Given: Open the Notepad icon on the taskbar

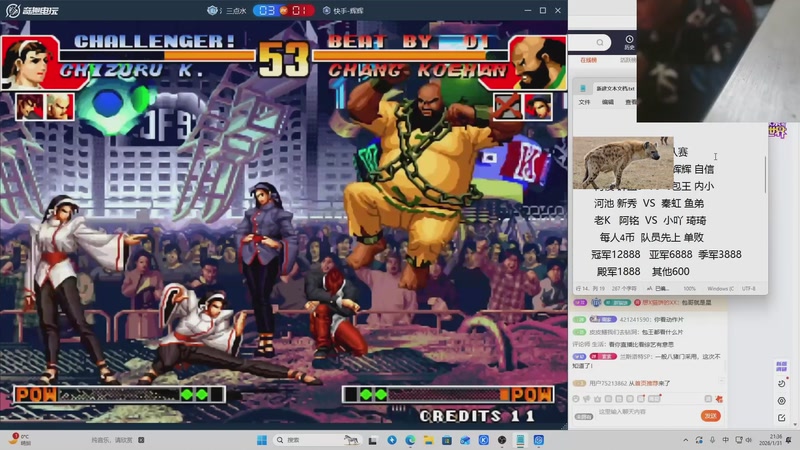Looking at the screenshot, I should point(520,440).
